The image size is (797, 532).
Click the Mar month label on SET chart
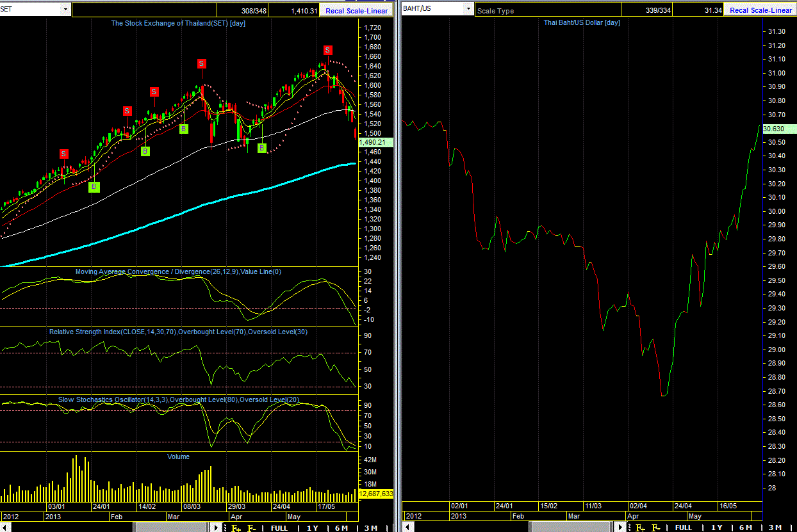(173, 516)
